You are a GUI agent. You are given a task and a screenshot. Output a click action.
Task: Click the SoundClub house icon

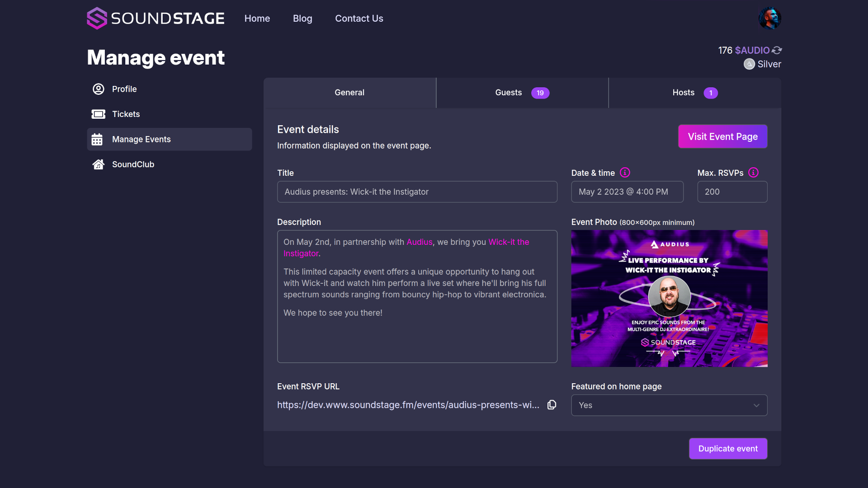[98, 164]
